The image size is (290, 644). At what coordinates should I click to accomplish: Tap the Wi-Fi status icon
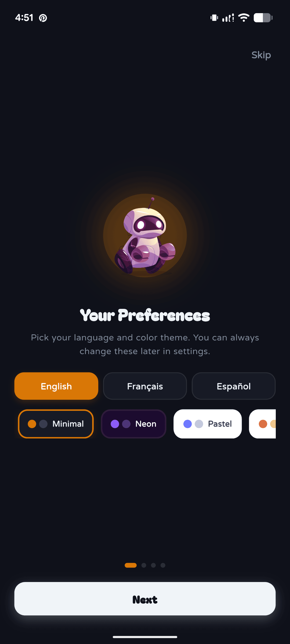pos(244,18)
